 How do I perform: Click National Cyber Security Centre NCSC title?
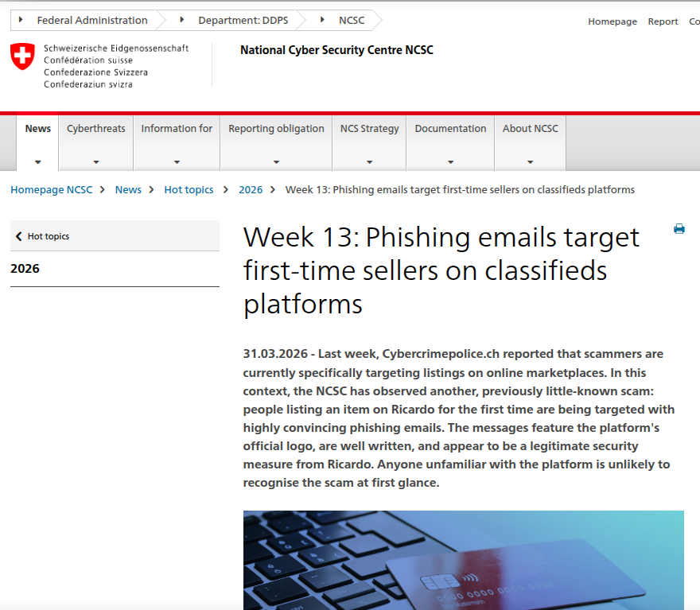336,50
